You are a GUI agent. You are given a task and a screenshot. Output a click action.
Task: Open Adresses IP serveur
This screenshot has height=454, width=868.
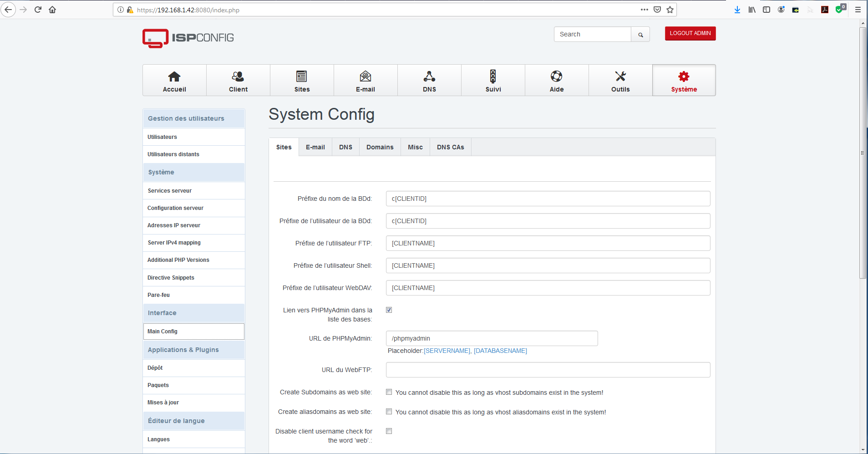click(194, 225)
